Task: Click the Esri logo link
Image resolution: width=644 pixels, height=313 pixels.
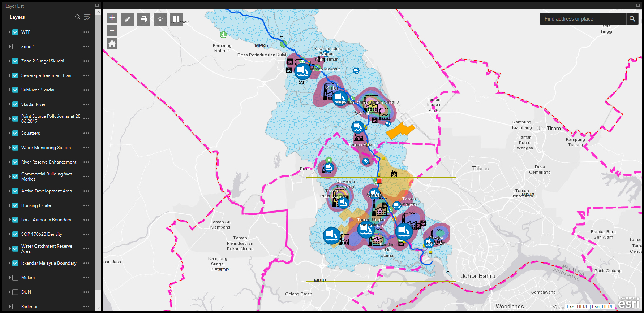Action: pyautogui.click(x=628, y=304)
